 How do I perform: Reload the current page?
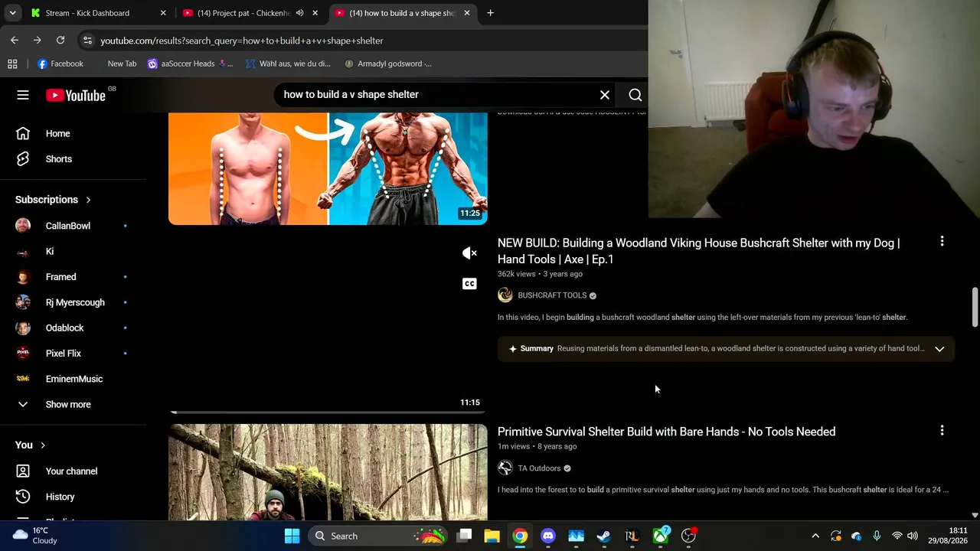point(60,40)
